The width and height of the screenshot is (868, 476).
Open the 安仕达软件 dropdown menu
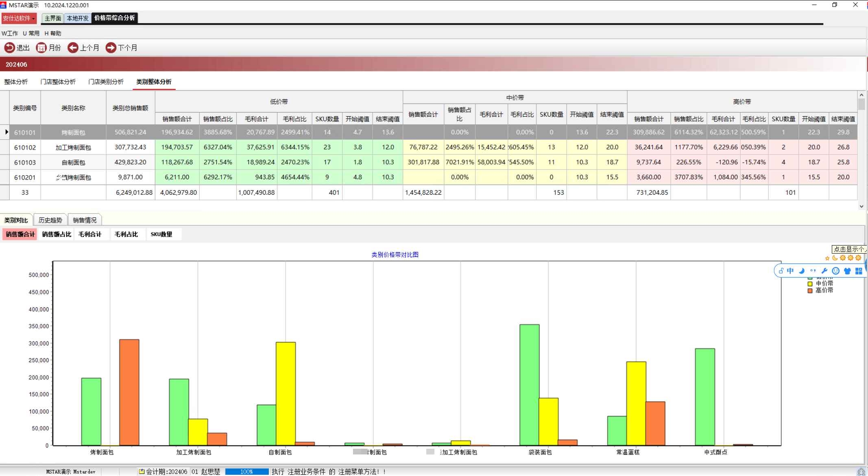(x=19, y=18)
